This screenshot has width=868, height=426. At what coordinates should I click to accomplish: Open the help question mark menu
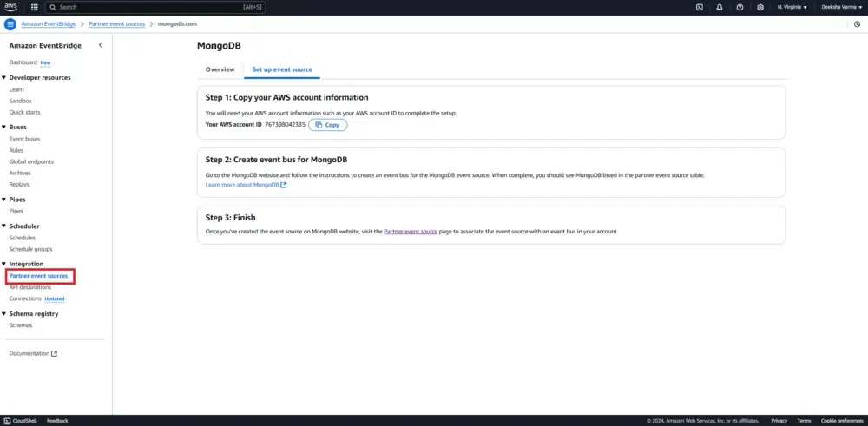740,7
